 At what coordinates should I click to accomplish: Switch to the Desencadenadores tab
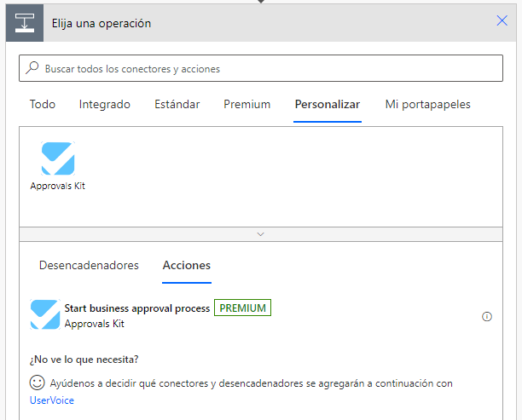tap(89, 265)
